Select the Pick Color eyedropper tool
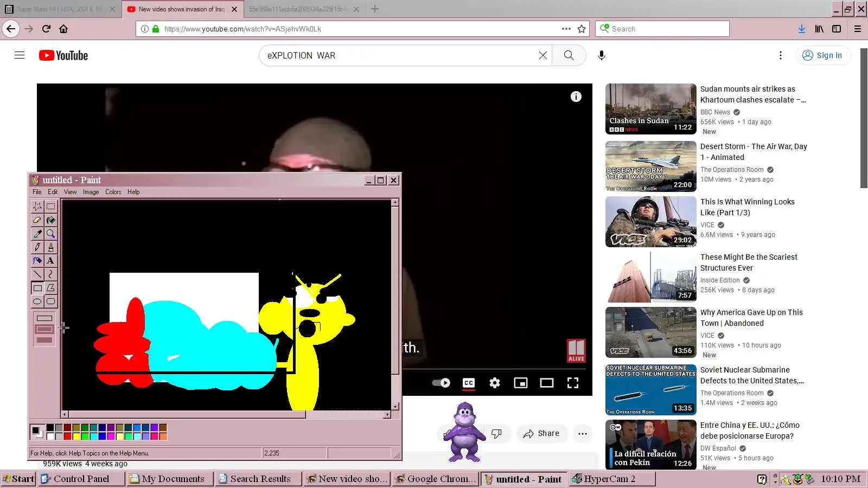868x488 pixels. [37, 234]
